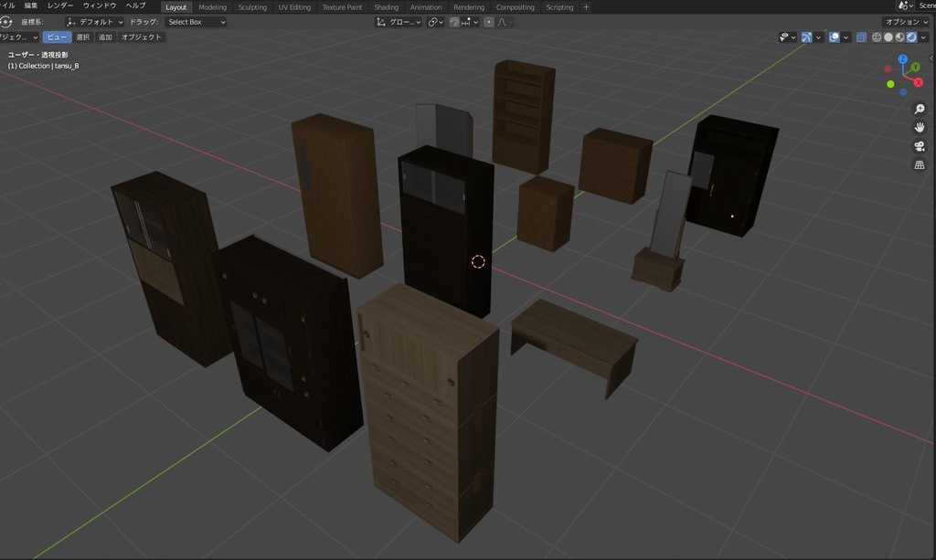The height and width of the screenshot is (560, 936).
Task: Switch to the Modeling workspace tab
Action: pyautogui.click(x=212, y=7)
